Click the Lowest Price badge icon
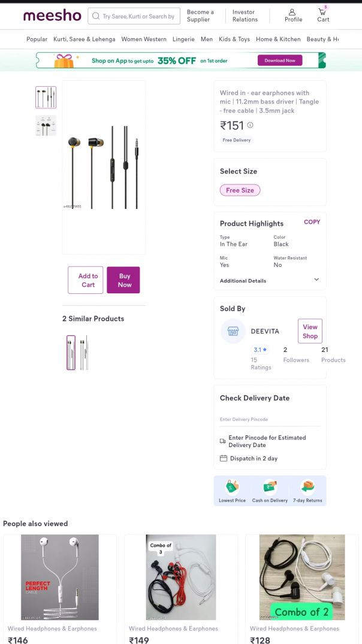The image size is (362, 644). point(231,486)
